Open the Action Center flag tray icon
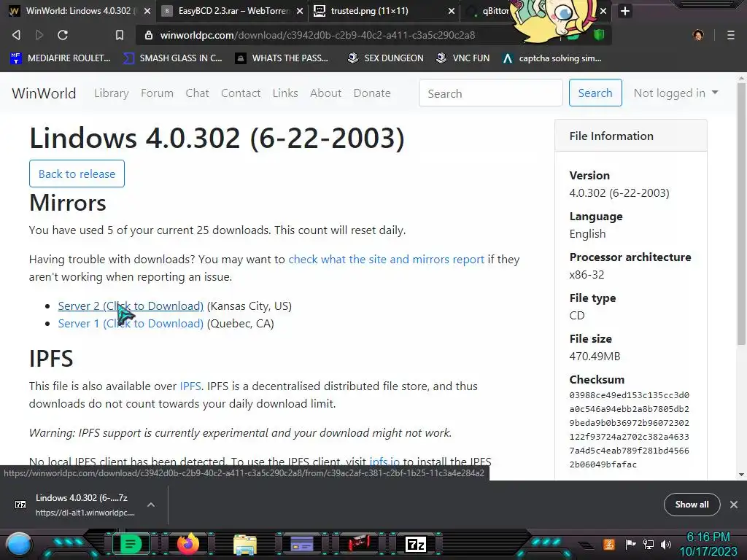This screenshot has height=560, width=747. pyautogui.click(x=630, y=544)
